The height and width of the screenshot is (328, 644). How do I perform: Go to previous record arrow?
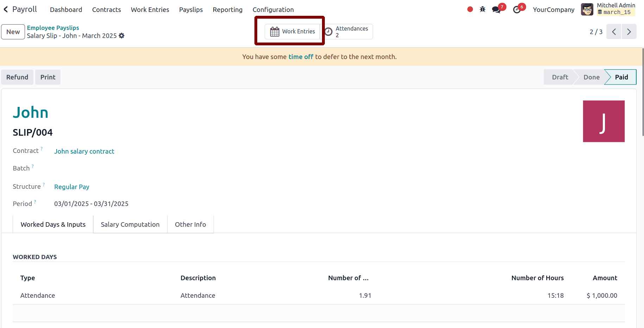point(614,32)
